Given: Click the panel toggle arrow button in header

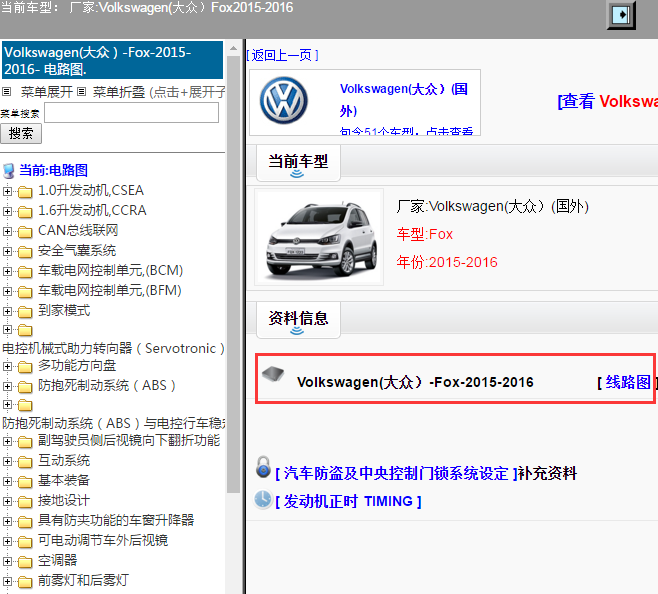Looking at the screenshot, I should (621, 15).
